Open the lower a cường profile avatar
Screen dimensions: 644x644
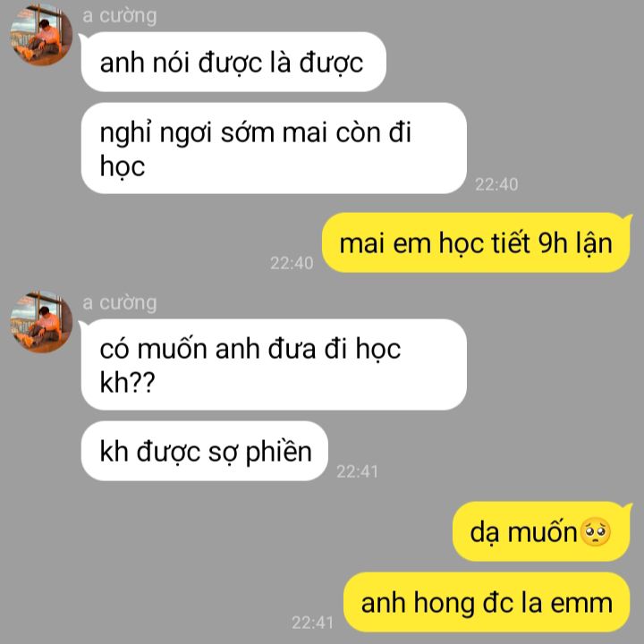[x=41, y=322]
